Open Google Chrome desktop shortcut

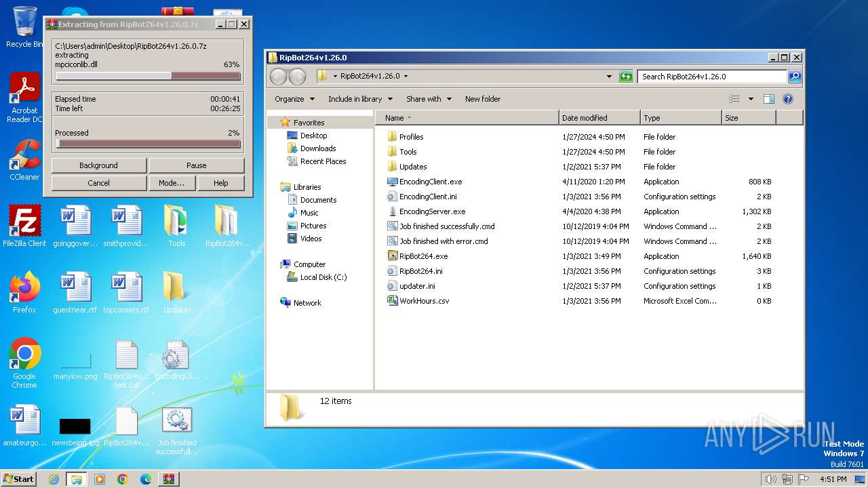(x=24, y=363)
